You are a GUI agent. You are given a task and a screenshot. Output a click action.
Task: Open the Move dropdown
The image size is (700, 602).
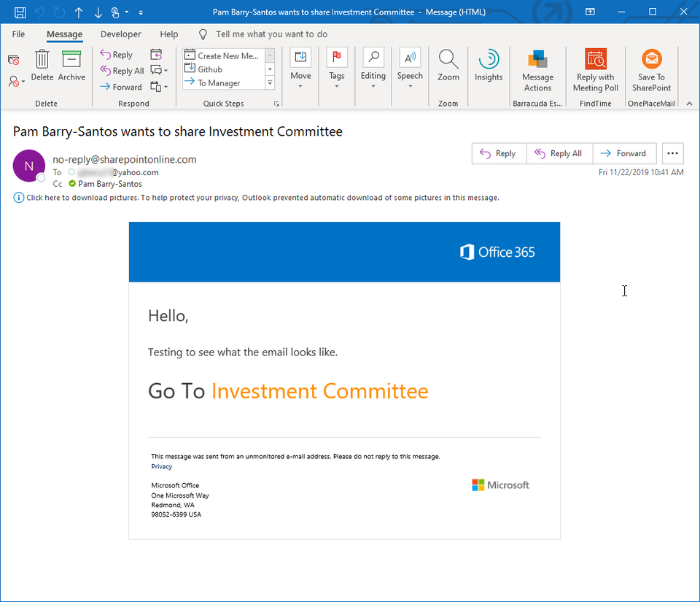300,69
